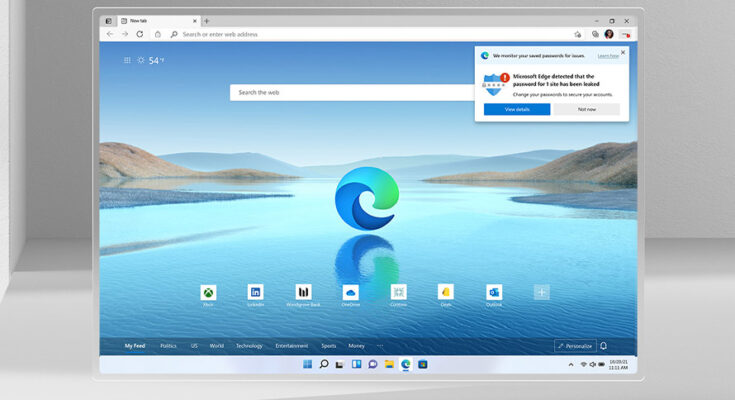Click the Edge icon in the taskbar
Screen dimensions: 735x400
(406, 364)
